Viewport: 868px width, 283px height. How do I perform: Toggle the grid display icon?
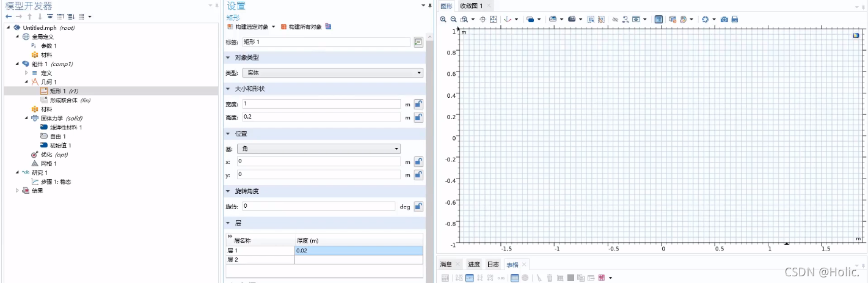[x=658, y=20]
